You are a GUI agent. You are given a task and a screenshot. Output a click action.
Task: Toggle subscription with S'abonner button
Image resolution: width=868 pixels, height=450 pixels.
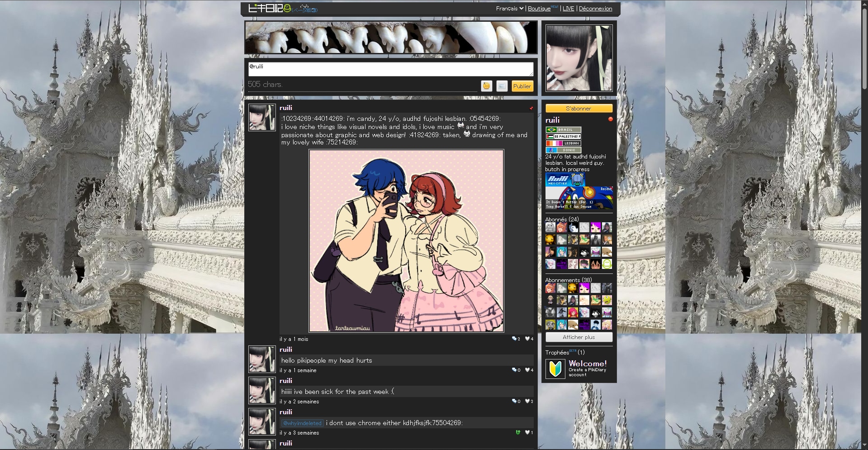pyautogui.click(x=579, y=109)
